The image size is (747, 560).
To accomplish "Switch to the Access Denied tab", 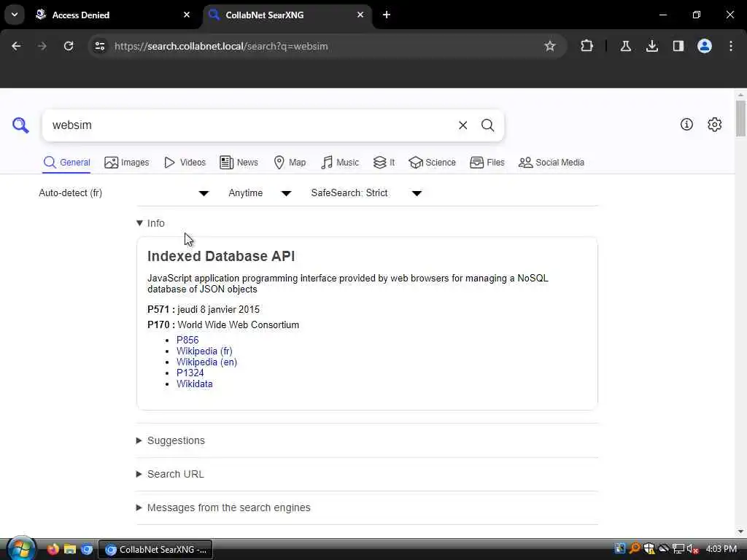I will (x=112, y=15).
